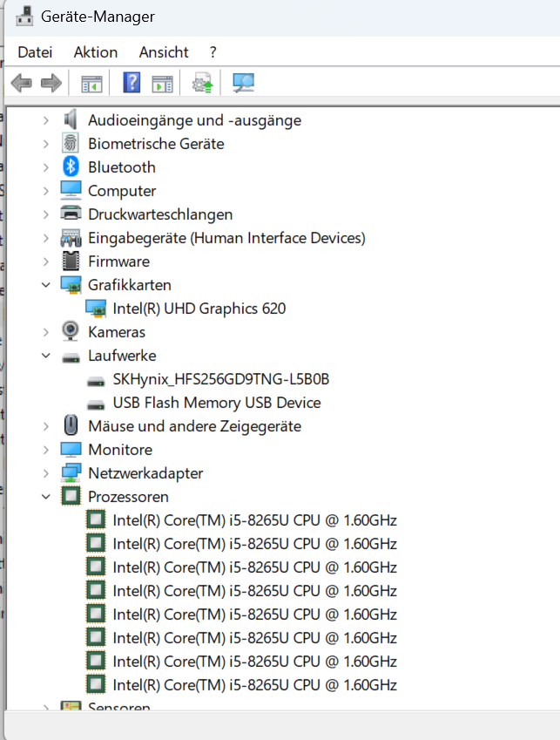This screenshot has height=740, width=560.
Task: Select the Eingabegeräte (Human Interface Devices) label
Action: (226, 238)
